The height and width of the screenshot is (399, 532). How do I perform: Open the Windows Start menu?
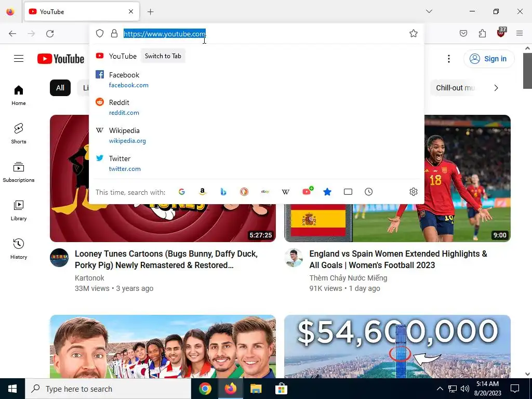pyautogui.click(x=12, y=389)
